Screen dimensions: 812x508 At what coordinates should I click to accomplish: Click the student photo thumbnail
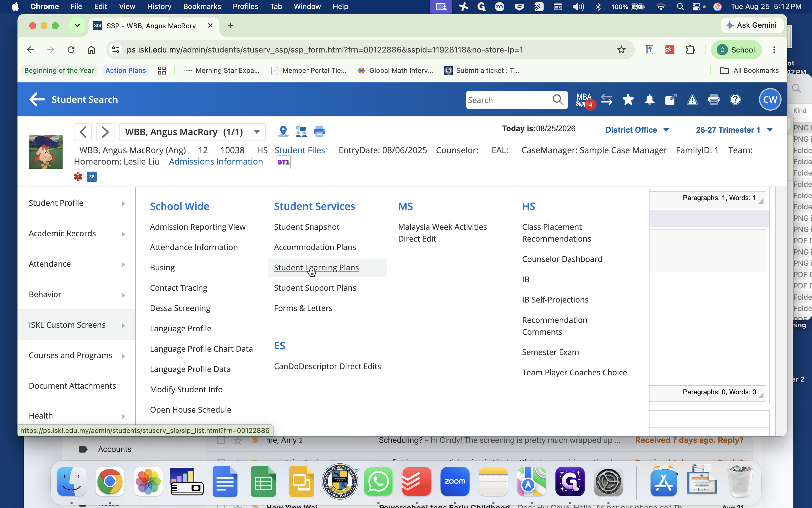click(46, 152)
